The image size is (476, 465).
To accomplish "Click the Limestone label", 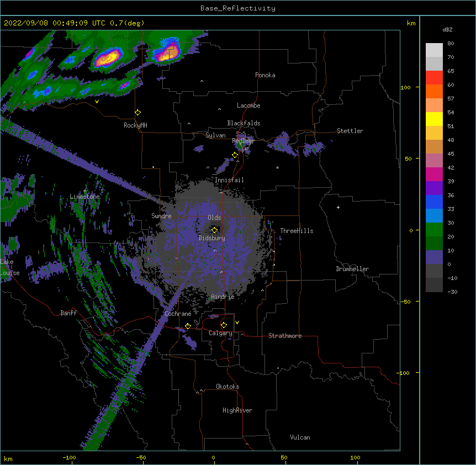I will click(84, 197).
